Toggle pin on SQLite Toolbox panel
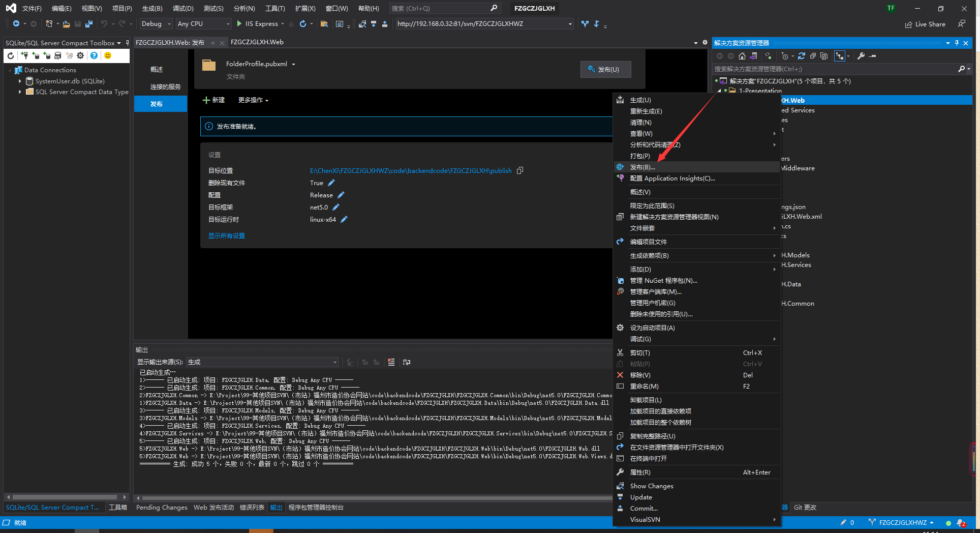The height and width of the screenshot is (533, 980). tap(128, 43)
